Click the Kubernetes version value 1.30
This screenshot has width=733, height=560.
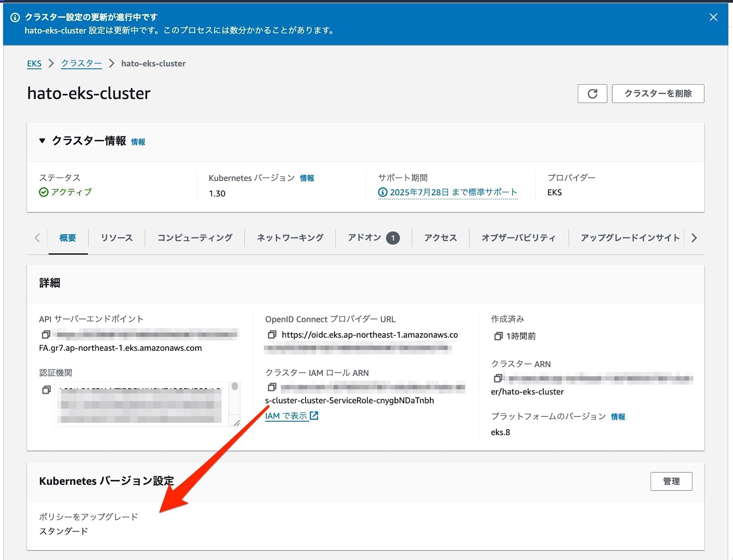[217, 193]
